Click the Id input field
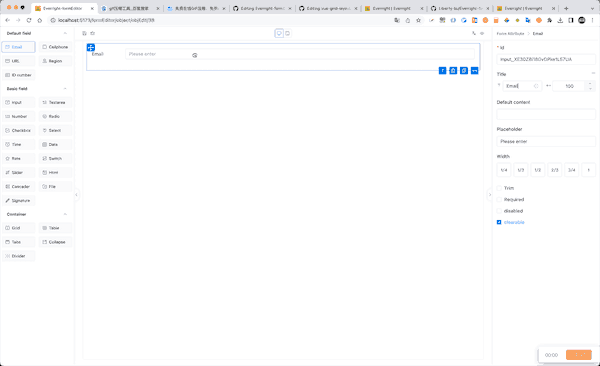Screen dimensions: 600x366 (546, 59)
